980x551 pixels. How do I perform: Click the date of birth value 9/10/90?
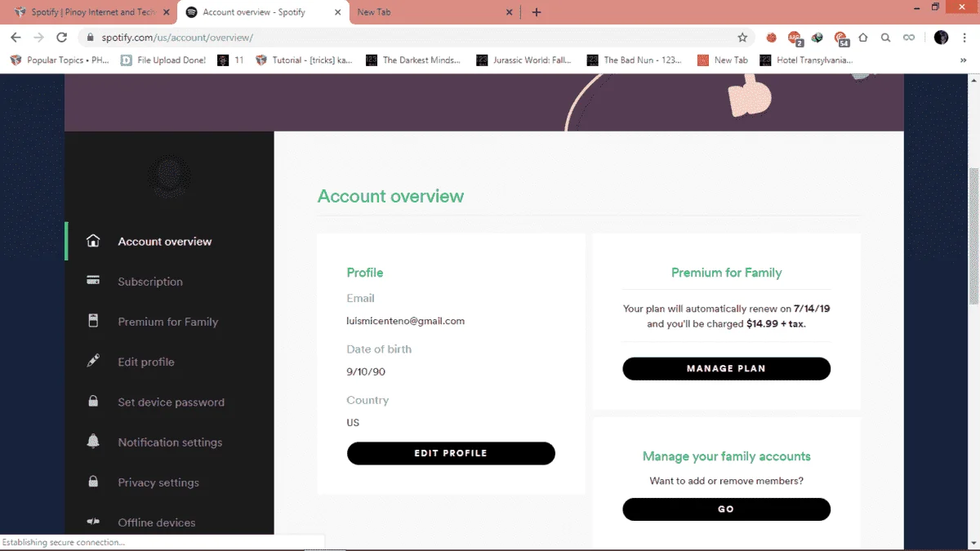(366, 371)
